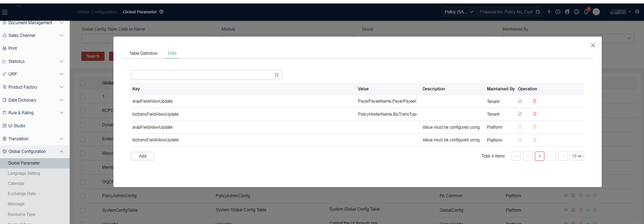Viewport: 644px width, 224px height.
Task: Tick the PolicyAdminConfig row checkbox
Action: point(82,196)
